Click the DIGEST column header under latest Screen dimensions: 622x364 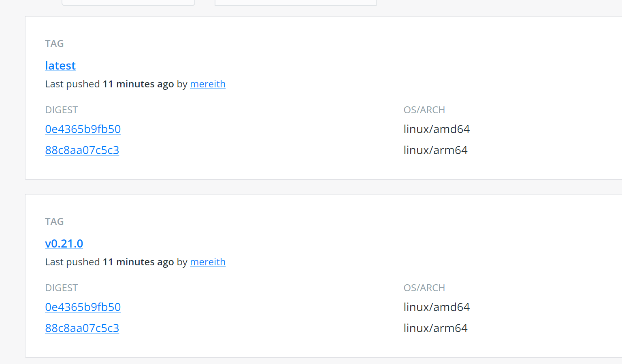(61, 110)
